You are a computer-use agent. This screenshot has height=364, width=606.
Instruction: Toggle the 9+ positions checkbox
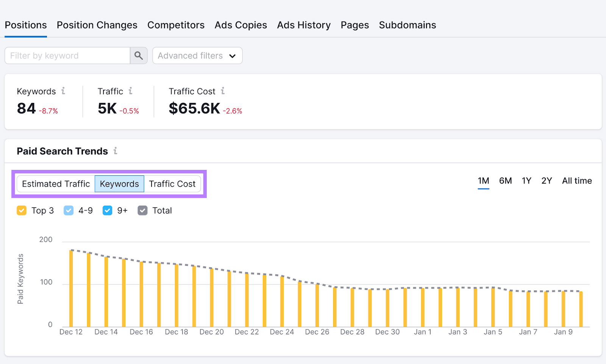click(108, 210)
